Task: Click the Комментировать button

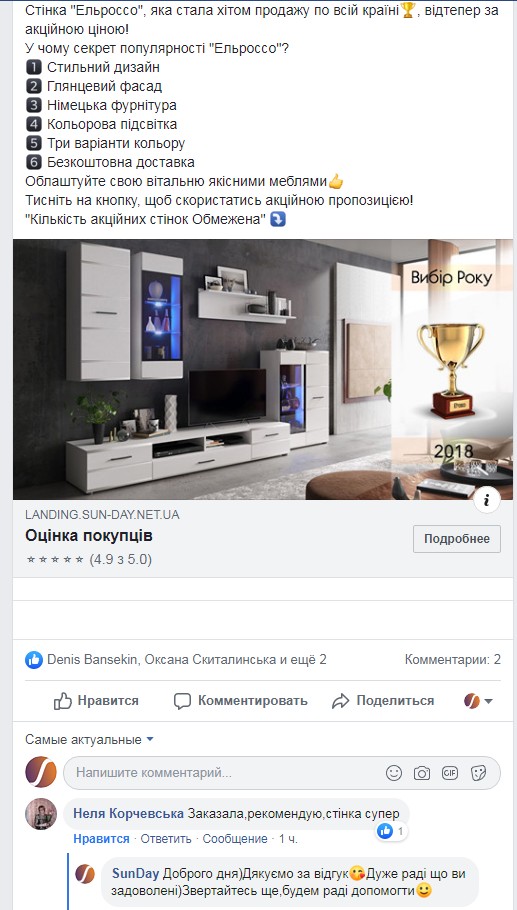Action: point(241,700)
